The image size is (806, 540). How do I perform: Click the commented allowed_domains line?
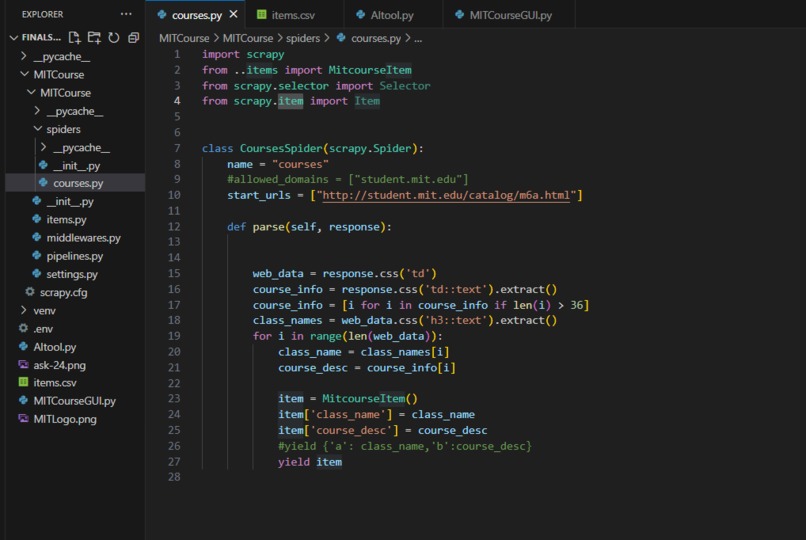(x=348, y=179)
